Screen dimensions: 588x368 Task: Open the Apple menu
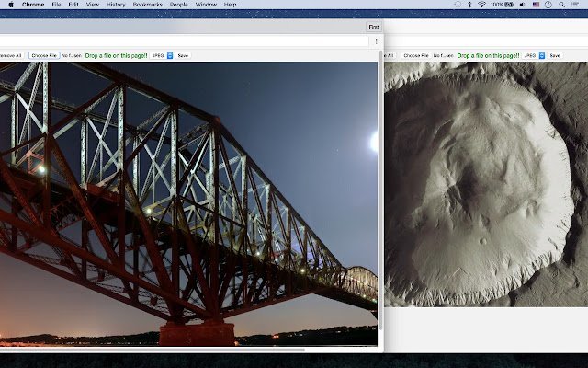(11, 5)
